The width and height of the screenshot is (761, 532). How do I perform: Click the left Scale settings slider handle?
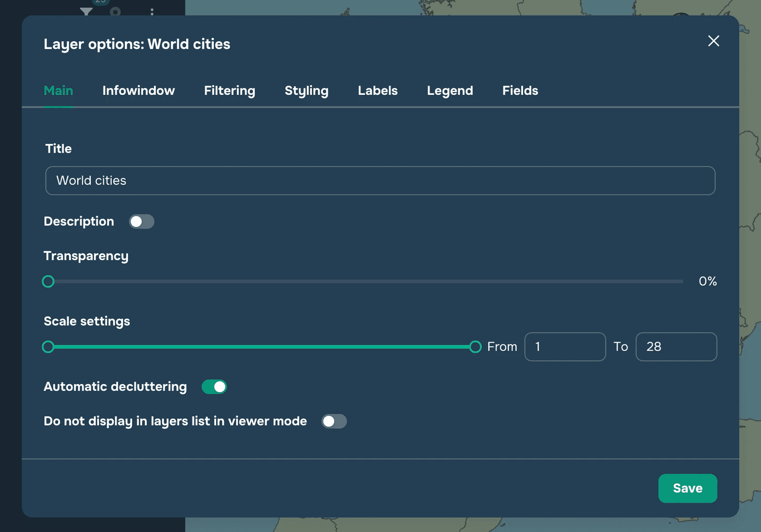pos(48,347)
